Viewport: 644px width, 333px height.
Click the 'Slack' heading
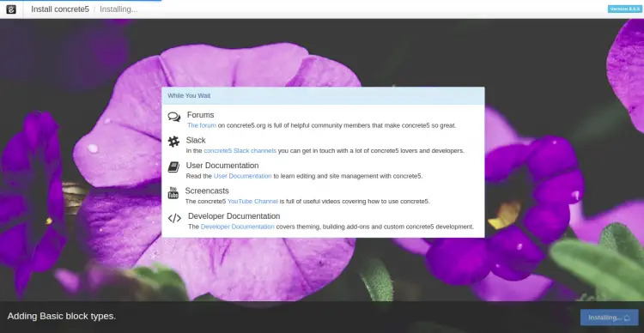196,140
